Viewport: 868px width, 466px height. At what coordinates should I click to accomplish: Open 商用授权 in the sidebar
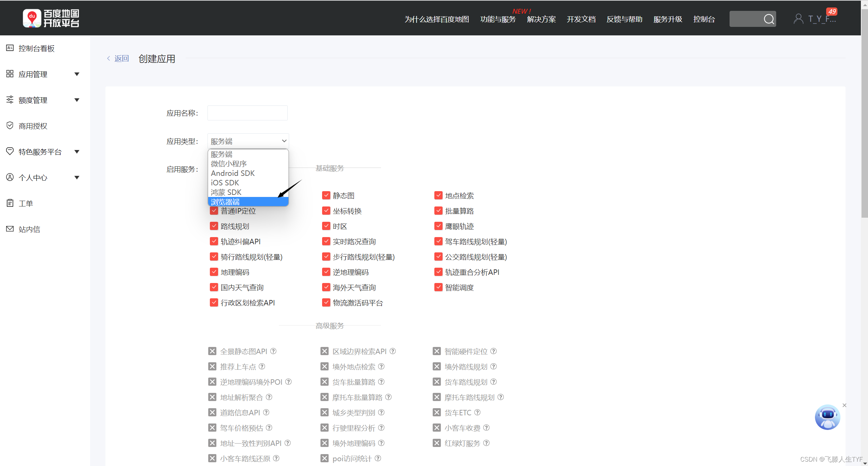click(x=33, y=126)
